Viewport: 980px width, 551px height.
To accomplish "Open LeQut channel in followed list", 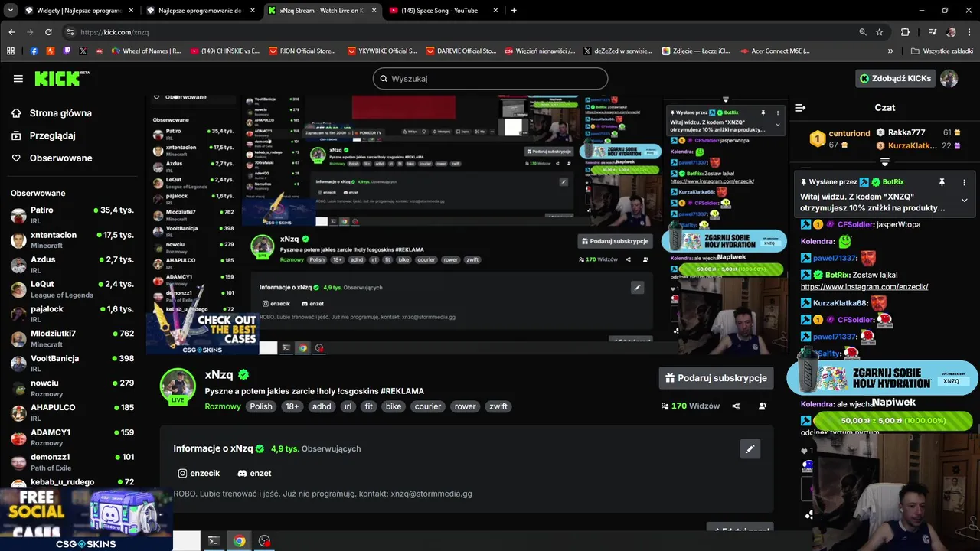I will pos(72,289).
